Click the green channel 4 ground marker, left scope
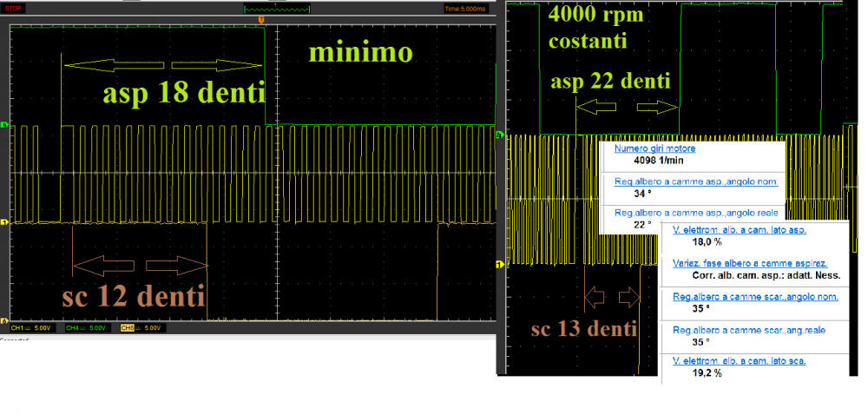868x415 pixels. [4, 124]
